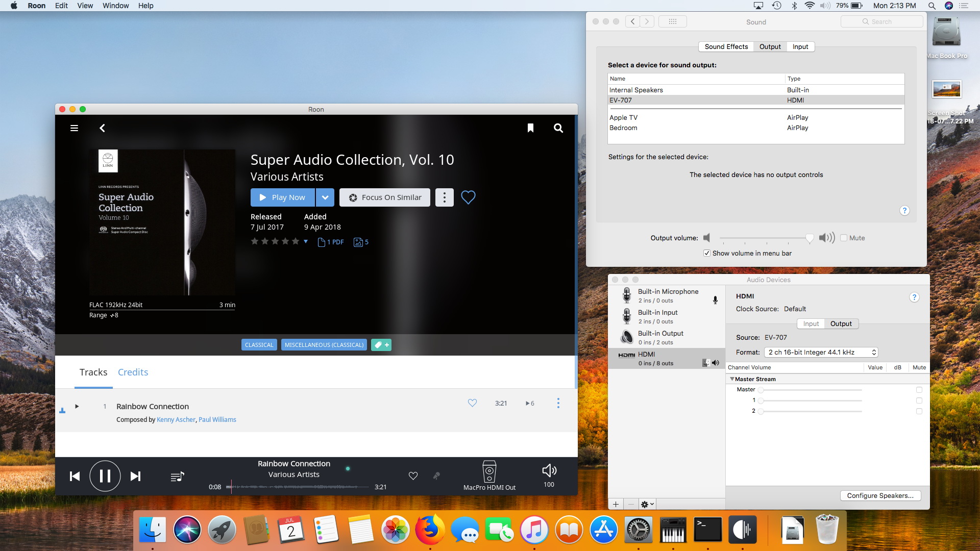The height and width of the screenshot is (551, 980).
Task: Open the CLASSICAL genre tag
Action: (x=259, y=345)
